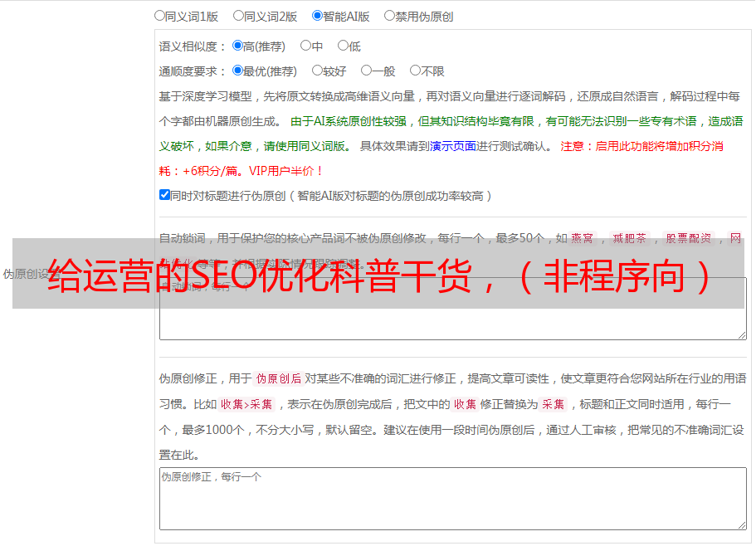Click the 自动锁词 textarea
Image resolution: width=756 pixels, height=546 pixels.
coord(453,309)
